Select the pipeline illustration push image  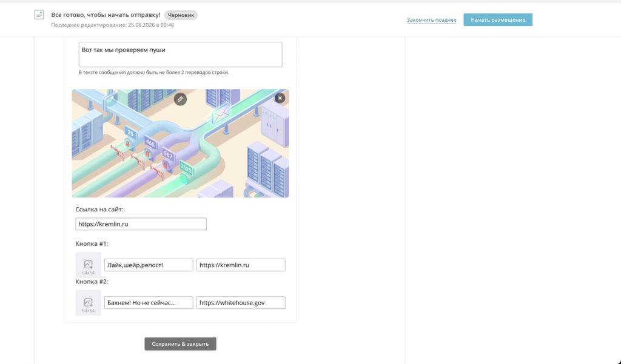180,143
